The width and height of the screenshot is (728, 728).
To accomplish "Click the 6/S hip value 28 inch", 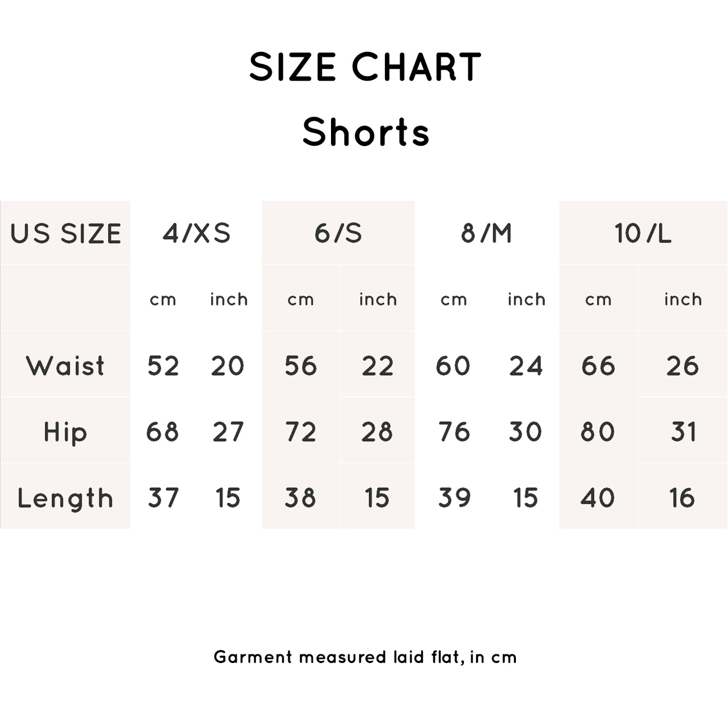I will pos(377,432).
